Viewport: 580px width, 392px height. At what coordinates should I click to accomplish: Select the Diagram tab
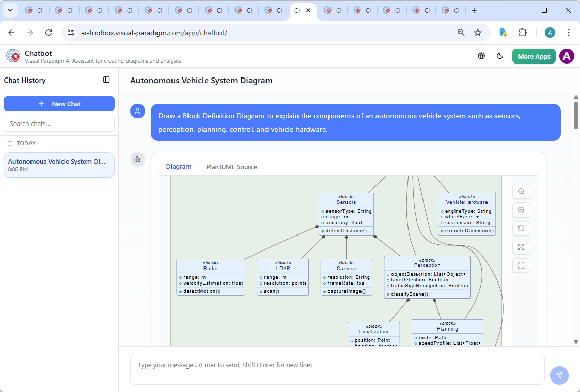pyautogui.click(x=179, y=167)
